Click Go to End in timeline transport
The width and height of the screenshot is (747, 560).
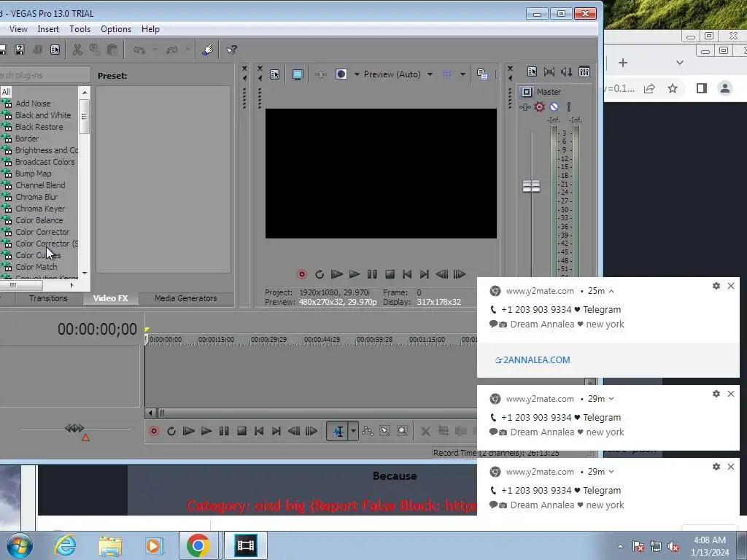pyautogui.click(x=276, y=432)
